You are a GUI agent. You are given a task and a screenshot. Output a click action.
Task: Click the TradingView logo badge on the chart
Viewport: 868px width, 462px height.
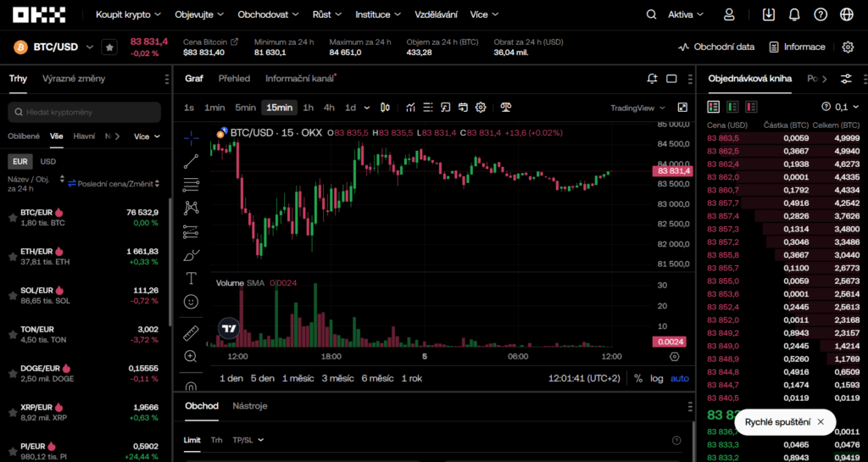point(228,328)
